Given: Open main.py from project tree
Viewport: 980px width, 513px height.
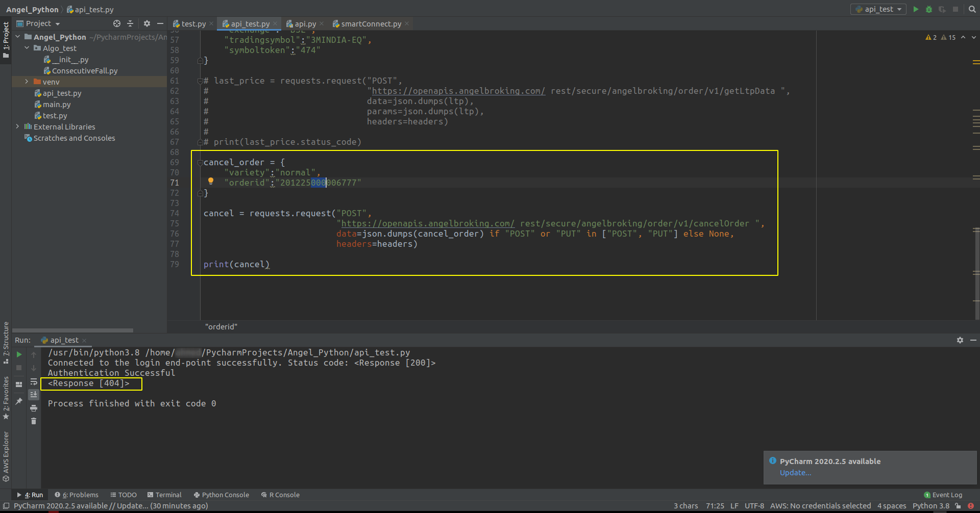Looking at the screenshot, I should click(x=53, y=105).
